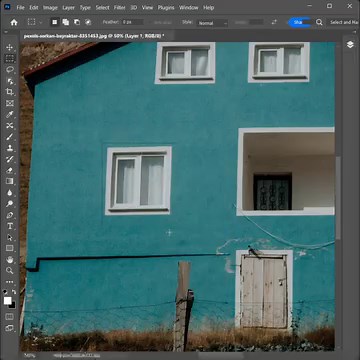
Task: Select the Object Selection tool
Action: click(10, 81)
